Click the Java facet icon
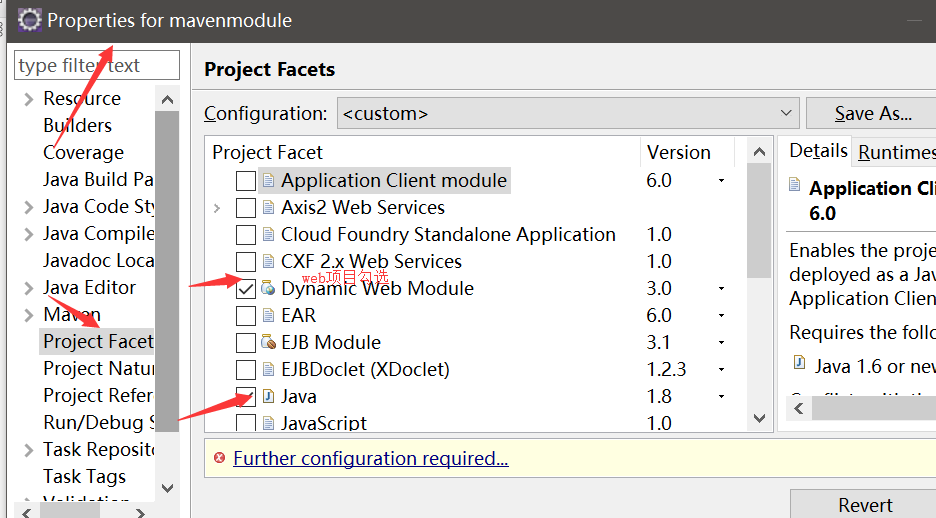This screenshot has height=518, width=936. pyautogui.click(x=268, y=397)
